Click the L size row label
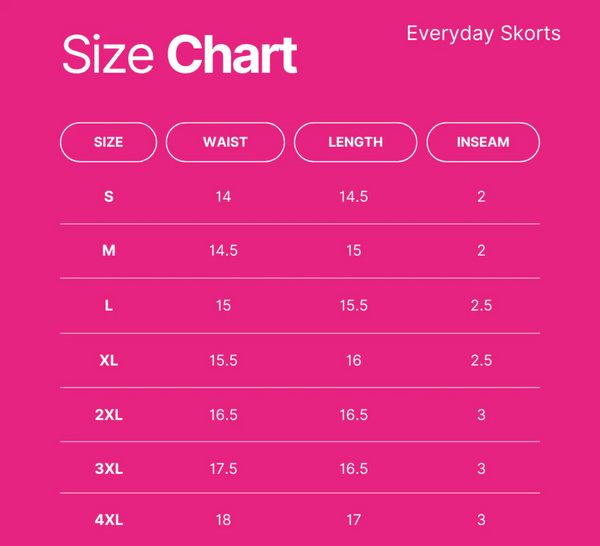The height and width of the screenshot is (546, 600). [109, 305]
